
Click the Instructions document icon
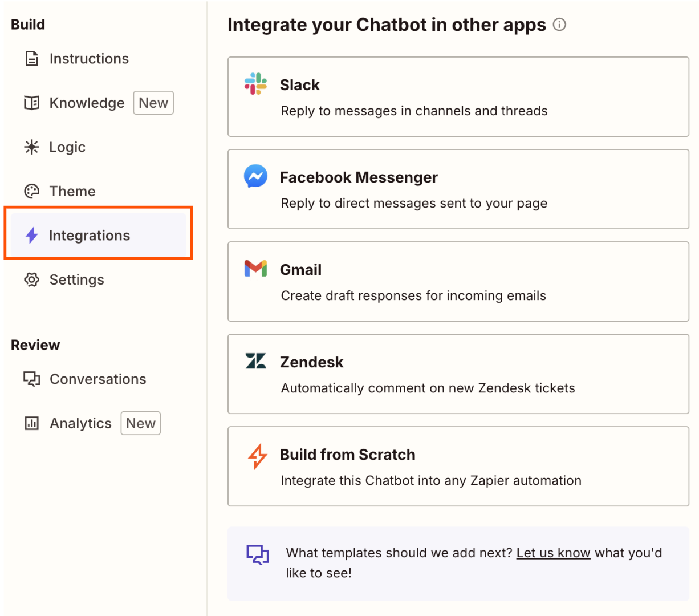click(32, 59)
